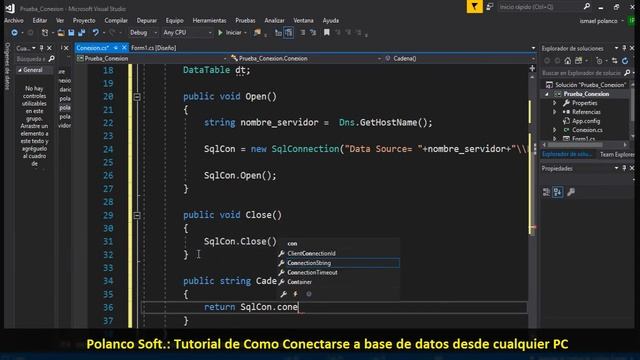Image resolution: width=640 pixels, height=360 pixels.
Task: Collapse the General toolbox group
Action: (20, 70)
